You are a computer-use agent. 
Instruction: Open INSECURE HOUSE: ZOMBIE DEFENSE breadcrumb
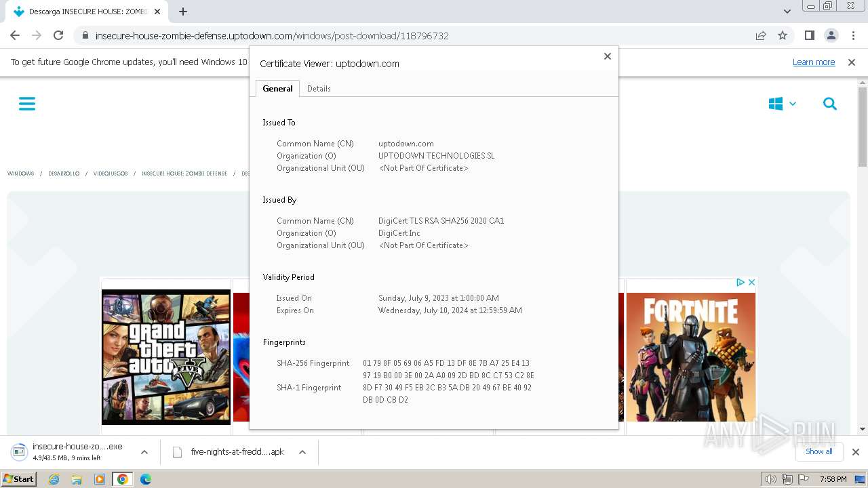coord(184,174)
